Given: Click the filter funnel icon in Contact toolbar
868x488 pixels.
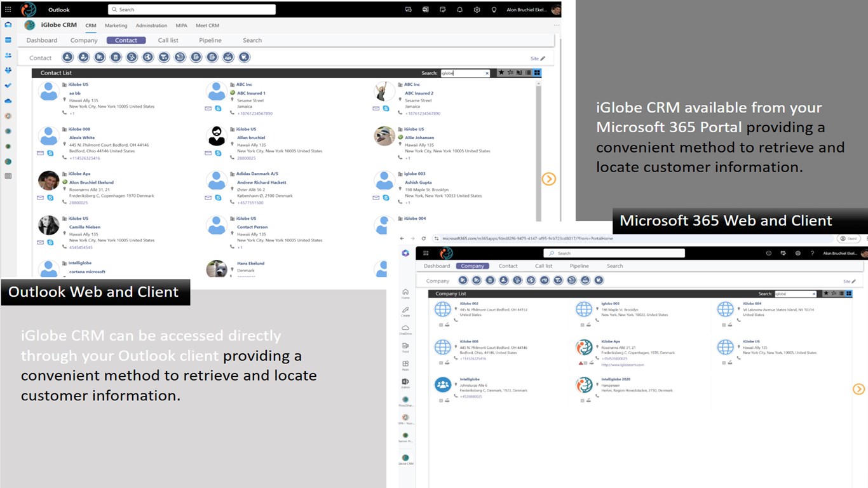Looking at the screenshot, I should pos(164,57).
